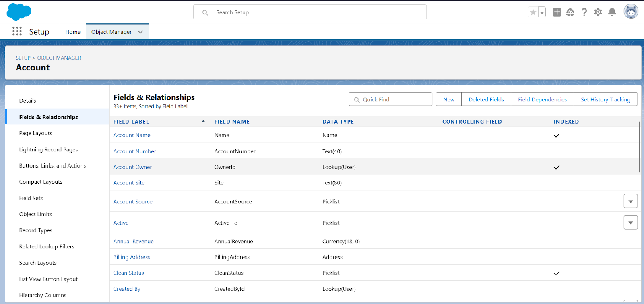Open the Created By field link
Screen dimensions: 644x304
tap(127, 289)
